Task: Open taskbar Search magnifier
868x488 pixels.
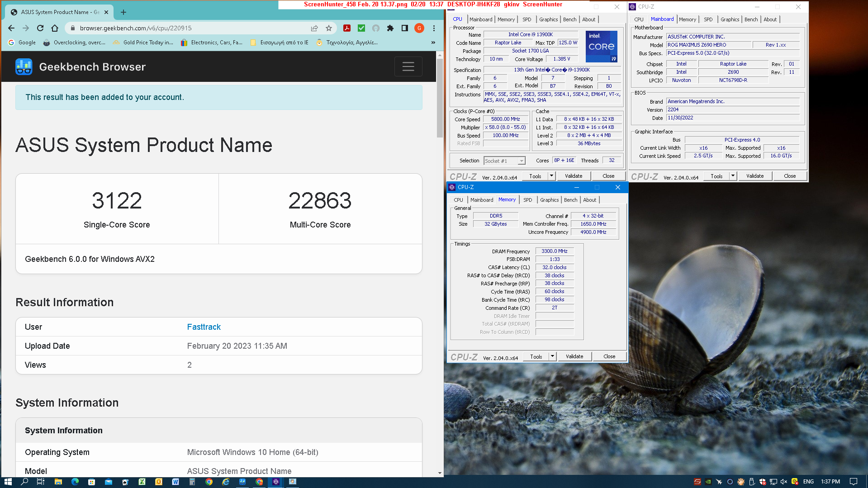Action: (24, 482)
